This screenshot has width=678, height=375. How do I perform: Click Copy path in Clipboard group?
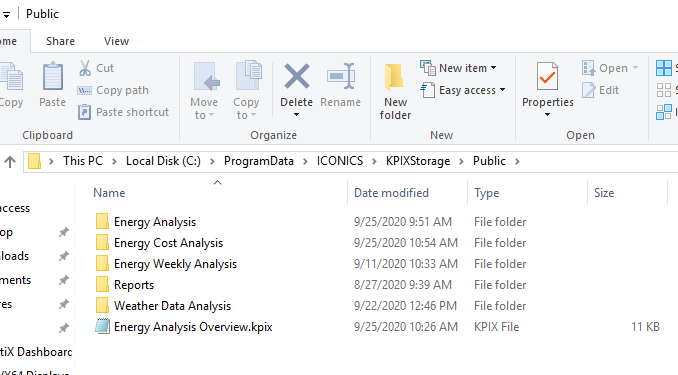[113, 90]
